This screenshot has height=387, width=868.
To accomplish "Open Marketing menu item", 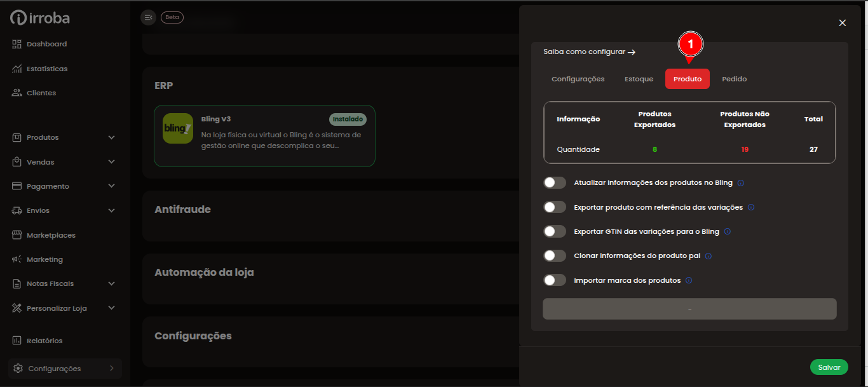I will point(44,259).
